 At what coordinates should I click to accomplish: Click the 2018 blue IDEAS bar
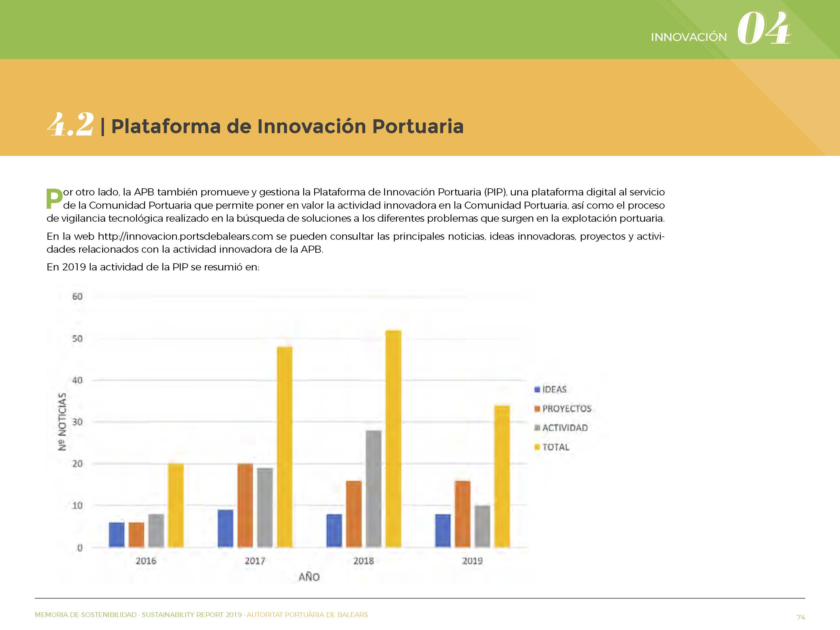(x=334, y=531)
